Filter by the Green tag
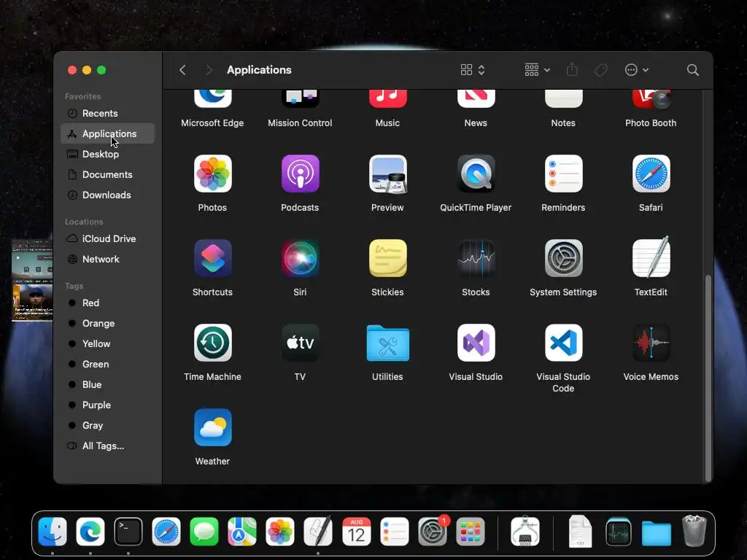Viewport: 747px width, 560px height. [x=108, y=365]
